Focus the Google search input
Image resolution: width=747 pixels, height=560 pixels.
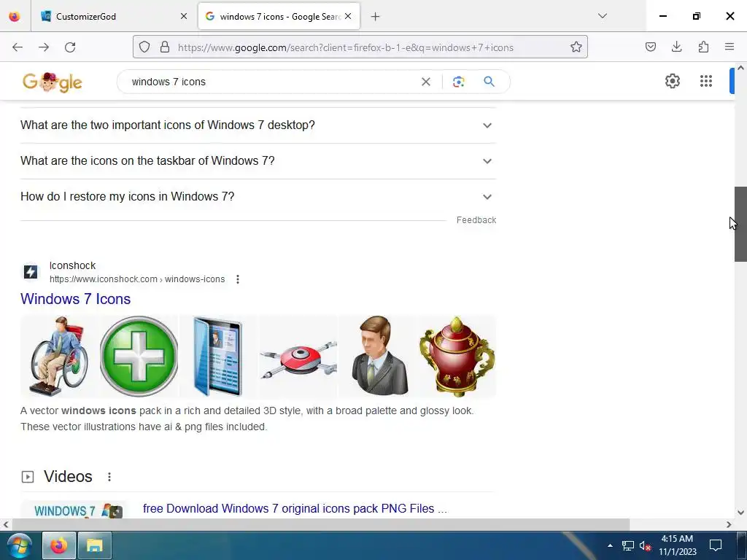click(x=271, y=82)
